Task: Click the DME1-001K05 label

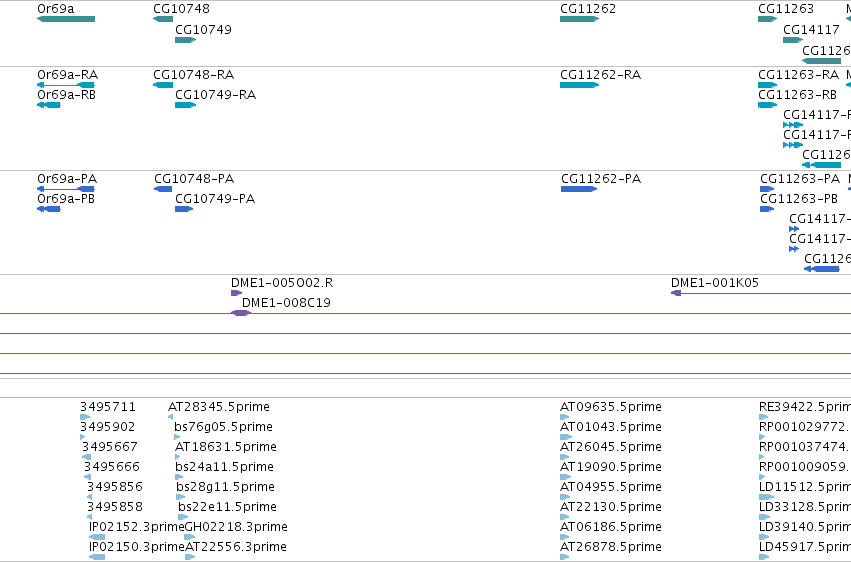Action: pyautogui.click(x=715, y=283)
